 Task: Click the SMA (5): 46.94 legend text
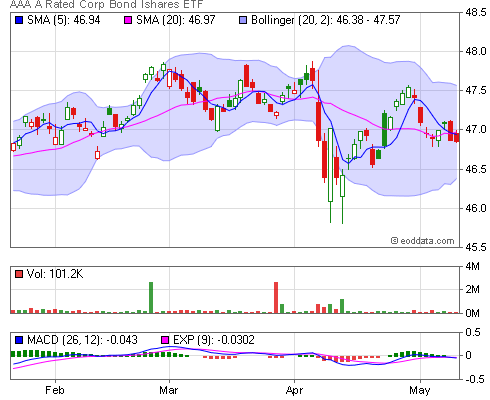point(64,20)
